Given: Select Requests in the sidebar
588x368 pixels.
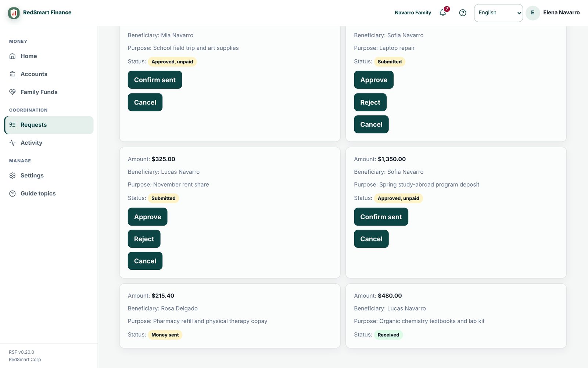Looking at the screenshot, I should 49,125.
